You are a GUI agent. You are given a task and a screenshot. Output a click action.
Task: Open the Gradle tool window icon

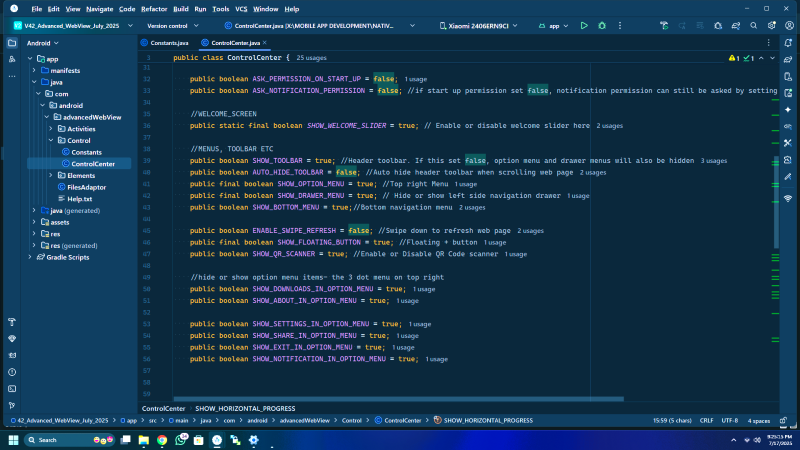tap(788, 60)
